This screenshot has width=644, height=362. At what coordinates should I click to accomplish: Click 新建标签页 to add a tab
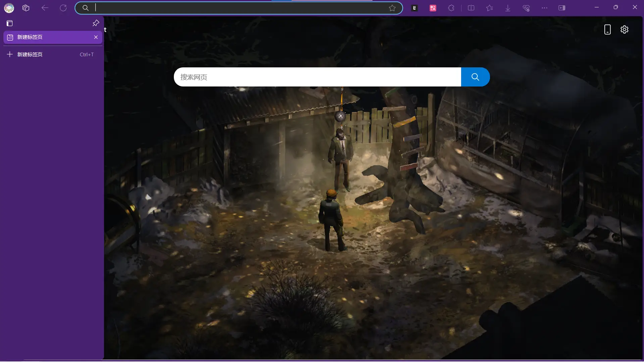point(53,54)
